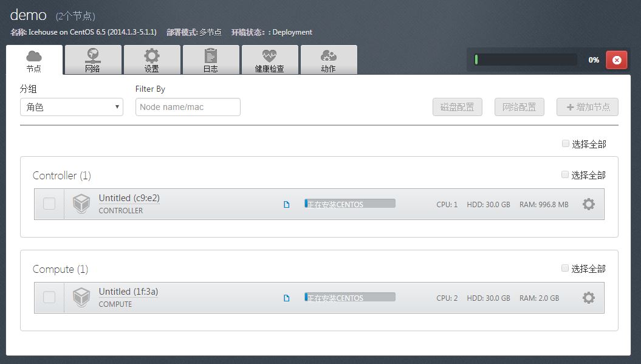Viewport: 641px width, 364px height.
Task: Click the Node name/mac filter field
Action: point(187,107)
